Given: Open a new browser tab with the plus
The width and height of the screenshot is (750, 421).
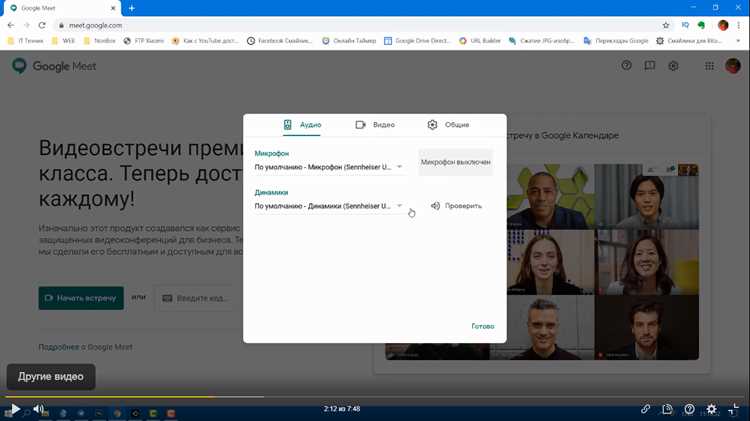Looking at the screenshot, I should (132, 8).
